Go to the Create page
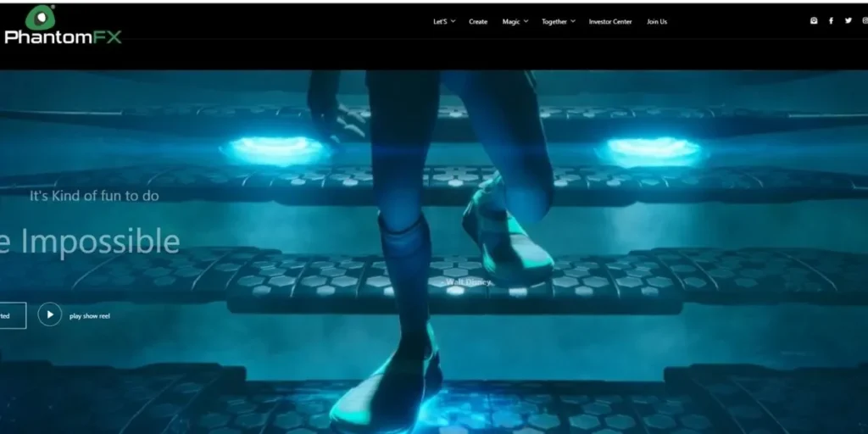This screenshot has width=868, height=434. pos(478,22)
